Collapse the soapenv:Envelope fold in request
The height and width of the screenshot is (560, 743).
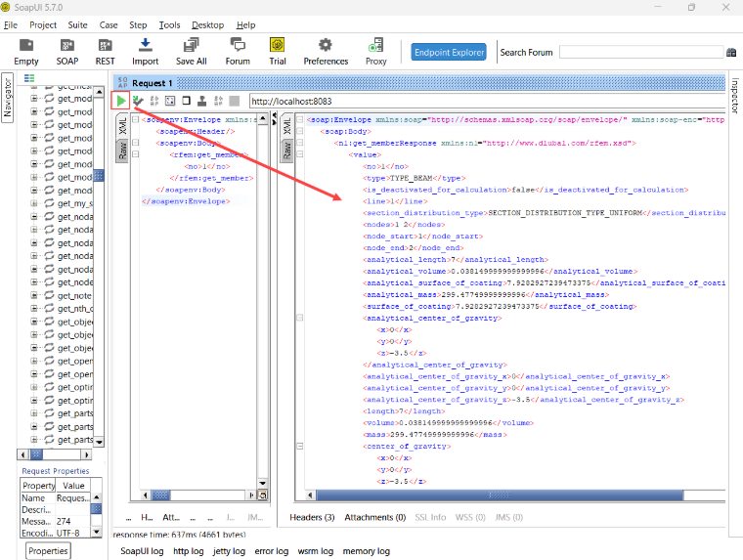(x=136, y=119)
